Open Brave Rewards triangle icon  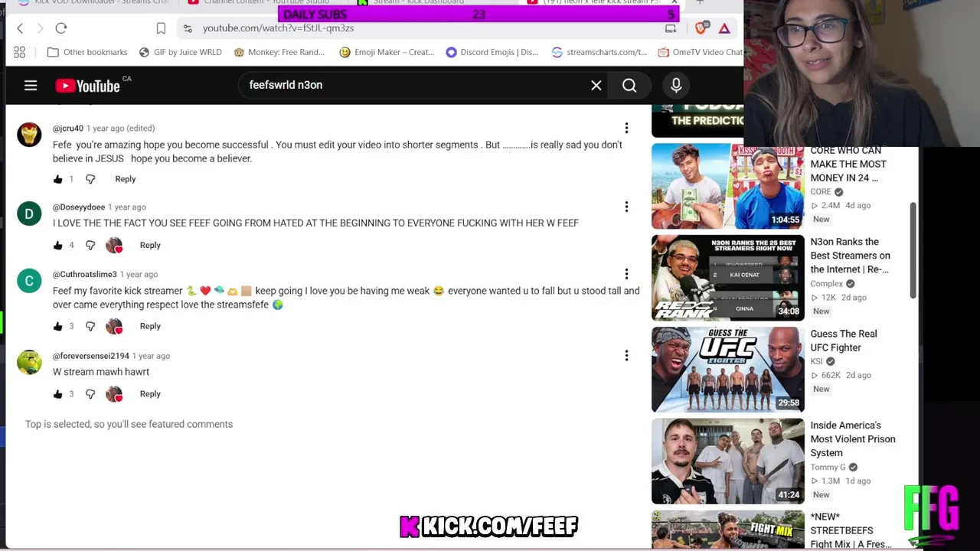(x=724, y=28)
